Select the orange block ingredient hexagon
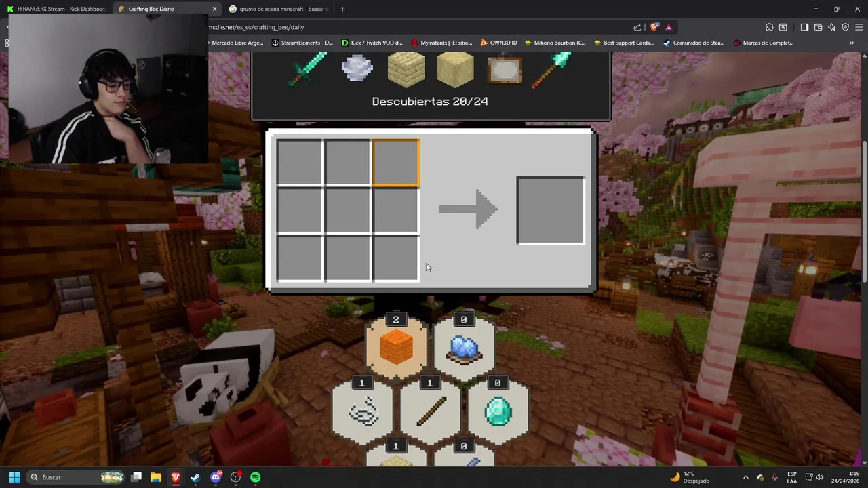This screenshot has width=868, height=488. point(396,346)
